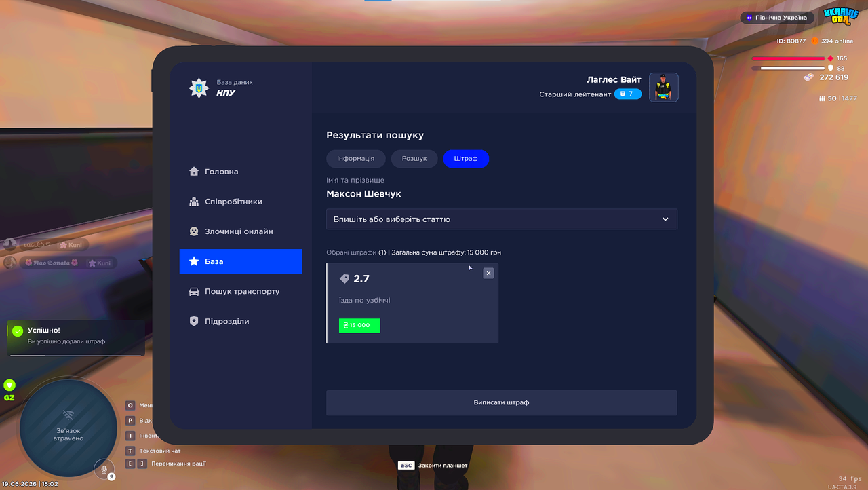Click the Північна Україна server label
The image size is (868, 490).
(777, 18)
